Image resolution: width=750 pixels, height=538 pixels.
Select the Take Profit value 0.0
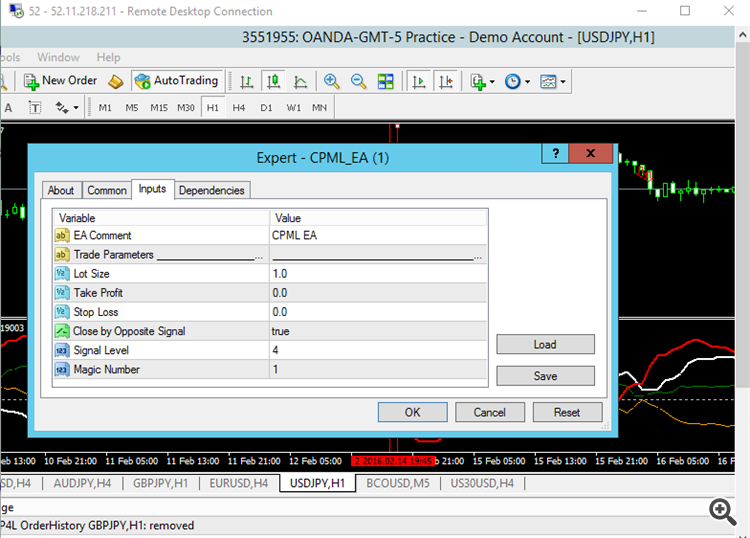pos(378,293)
